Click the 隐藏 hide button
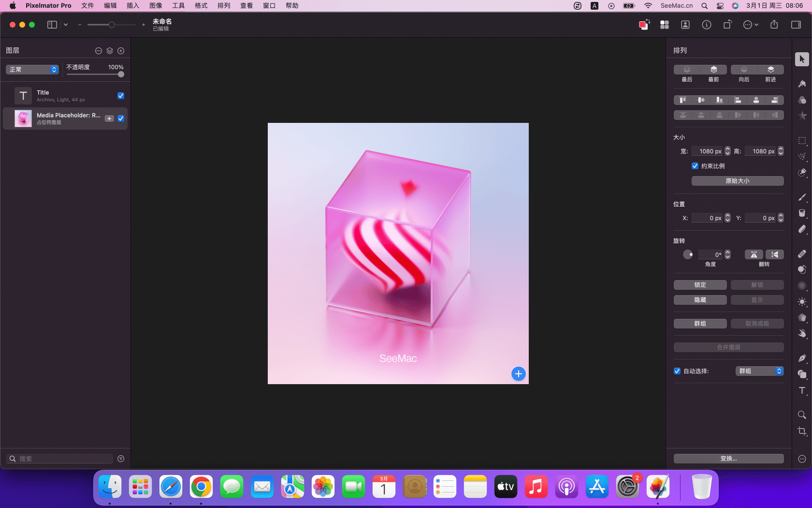 [700, 300]
